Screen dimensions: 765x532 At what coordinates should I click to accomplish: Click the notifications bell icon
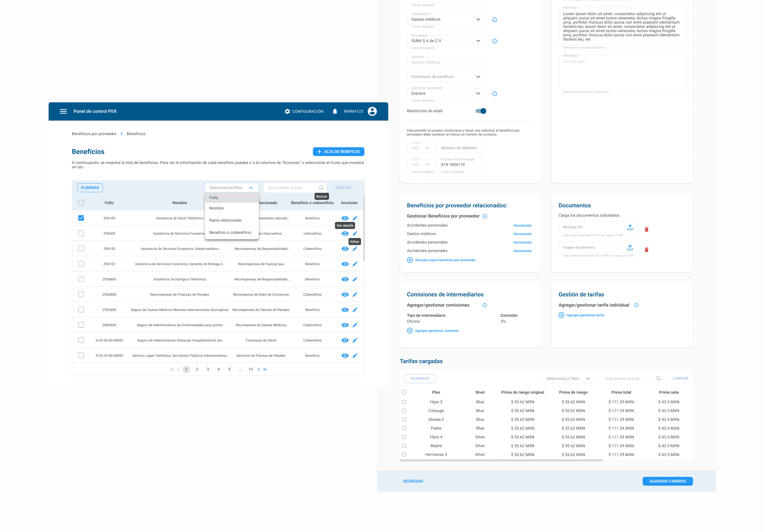point(334,111)
